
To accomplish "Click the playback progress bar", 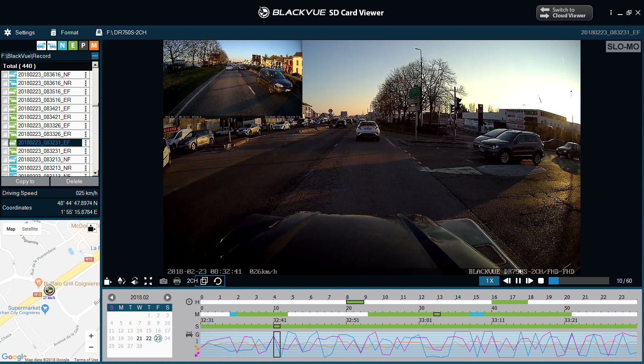I will [x=579, y=281].
